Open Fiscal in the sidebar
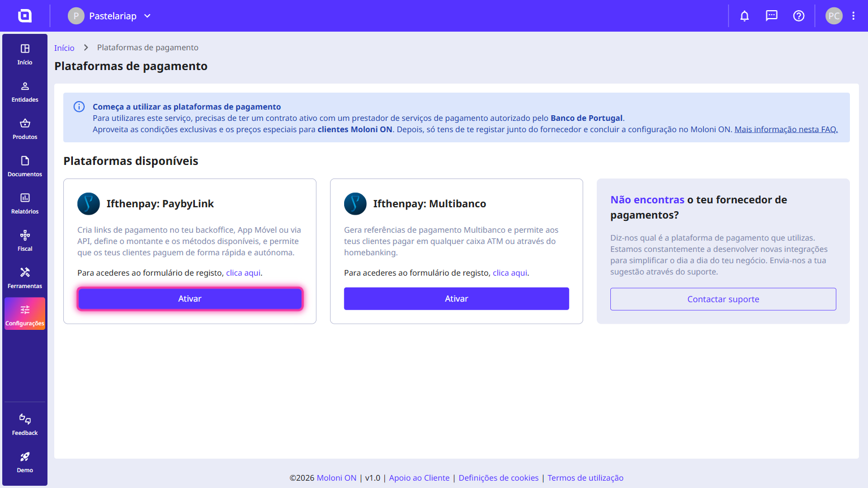 coord(25,241)
